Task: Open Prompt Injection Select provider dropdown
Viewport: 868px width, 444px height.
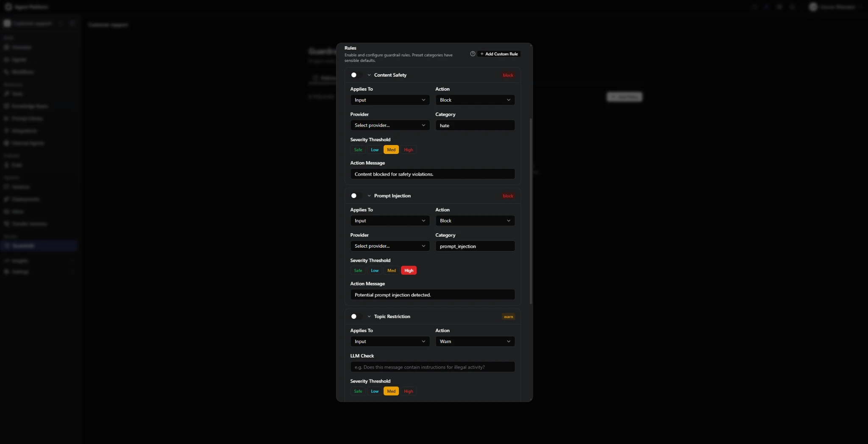Action: (x=390, y=246)
